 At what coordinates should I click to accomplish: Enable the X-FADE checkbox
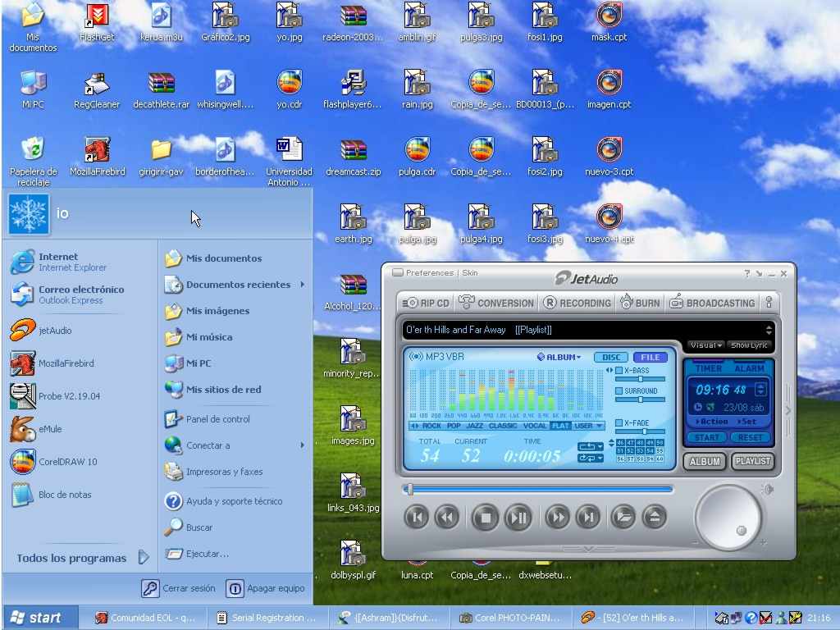point(619,422)
